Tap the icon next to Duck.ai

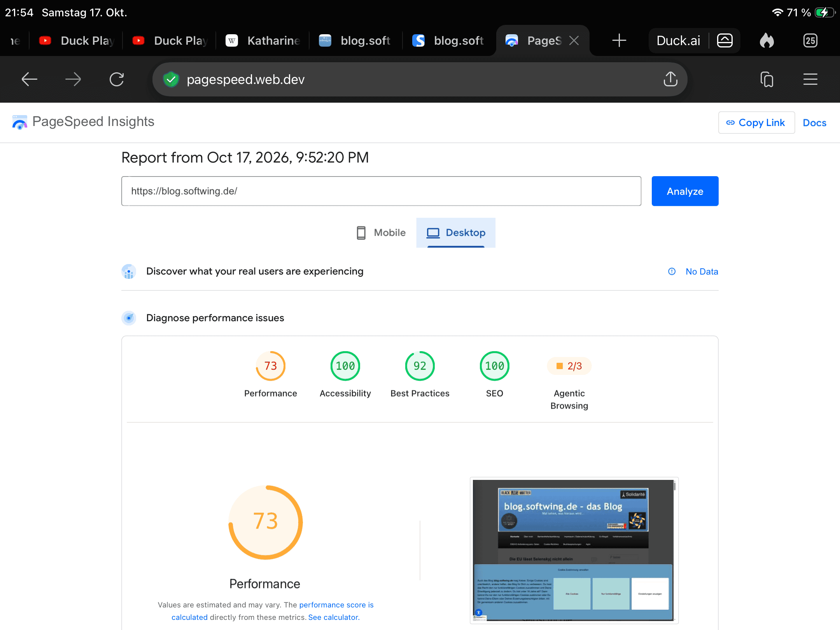(725, 40)
